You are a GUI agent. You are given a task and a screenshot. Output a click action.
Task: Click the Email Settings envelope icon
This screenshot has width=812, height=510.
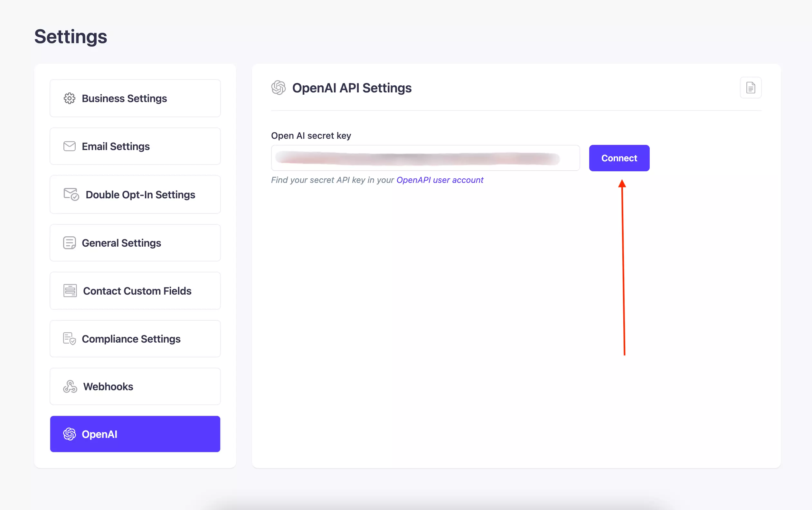pos(70,146)
